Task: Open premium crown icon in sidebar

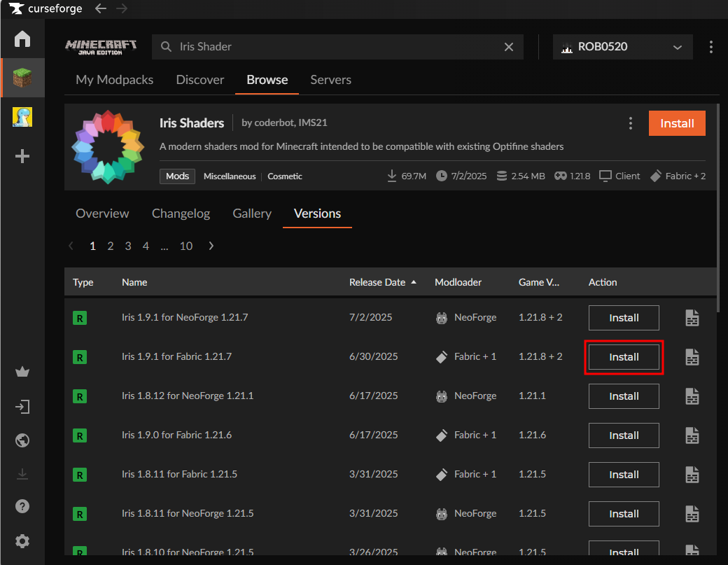Action: pos(22,372)
